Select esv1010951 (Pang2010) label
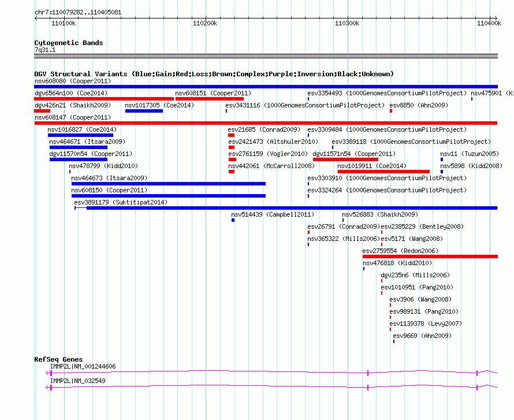 pos(417,287)
